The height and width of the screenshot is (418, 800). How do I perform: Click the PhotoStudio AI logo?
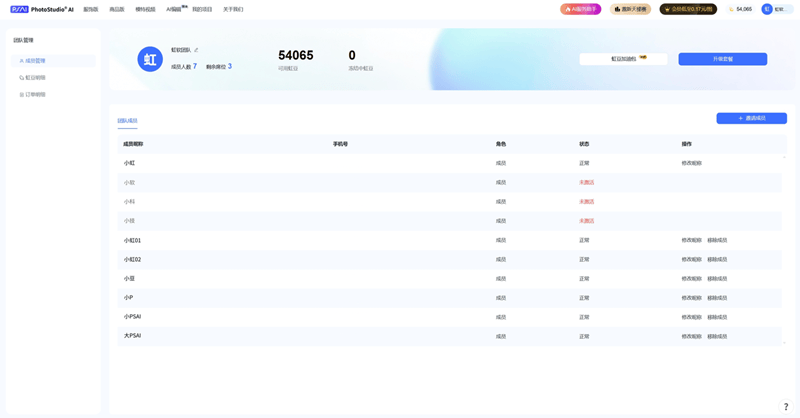[42, 9]
